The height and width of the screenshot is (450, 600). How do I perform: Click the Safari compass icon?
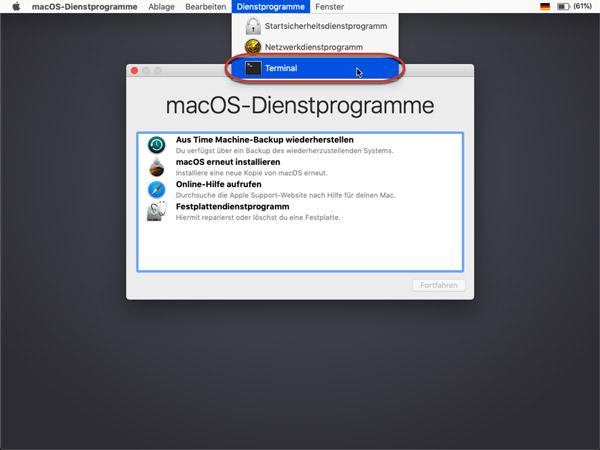click(157, 189)
